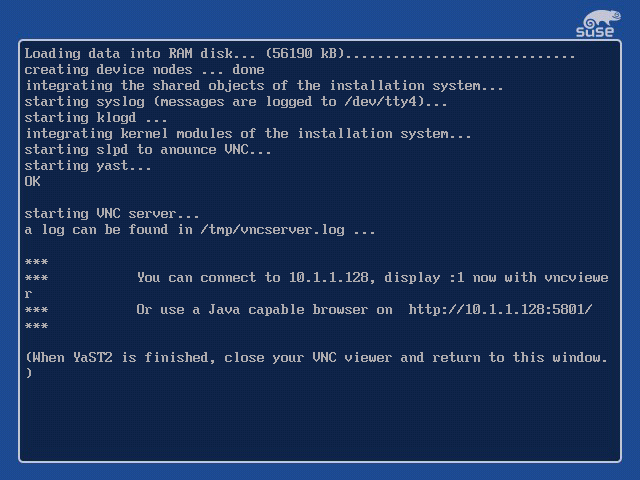Image resolution: width=640 pixels, height=480 pixels.
Task: Click the 'starting slpd to anounce VNC' line
Action: [x=148, y=150]
